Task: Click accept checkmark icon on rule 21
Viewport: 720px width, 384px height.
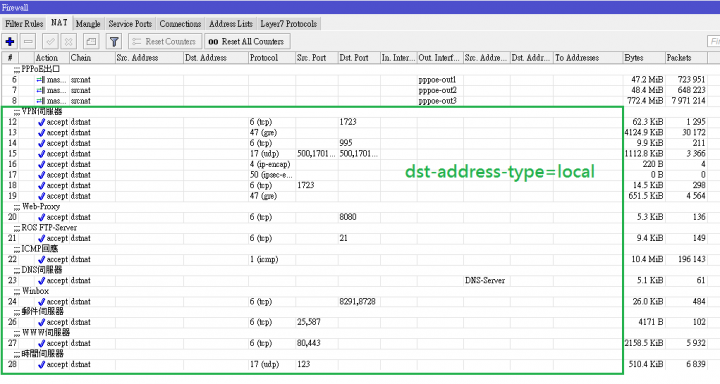Action: point(41,238)
